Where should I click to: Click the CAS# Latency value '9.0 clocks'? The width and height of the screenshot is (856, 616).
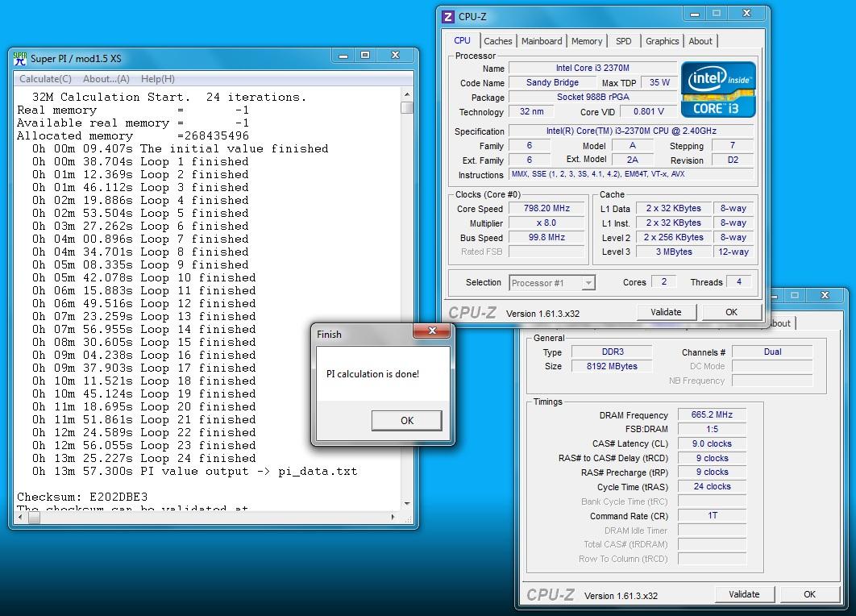[712, 444]
